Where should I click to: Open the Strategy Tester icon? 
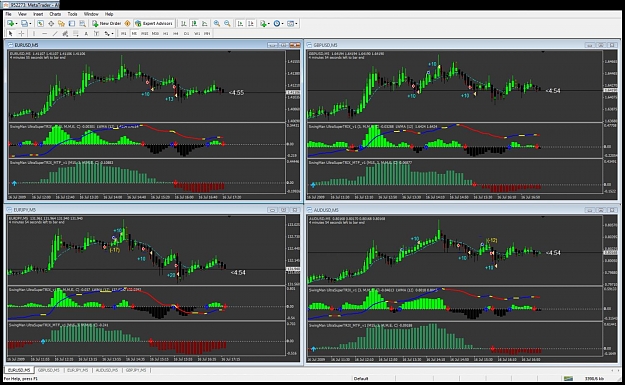pyautogui.click(x=82, y=24)
